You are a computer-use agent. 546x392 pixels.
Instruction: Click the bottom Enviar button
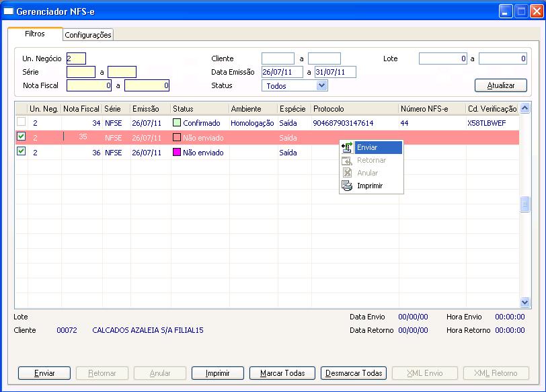[44, 373]
